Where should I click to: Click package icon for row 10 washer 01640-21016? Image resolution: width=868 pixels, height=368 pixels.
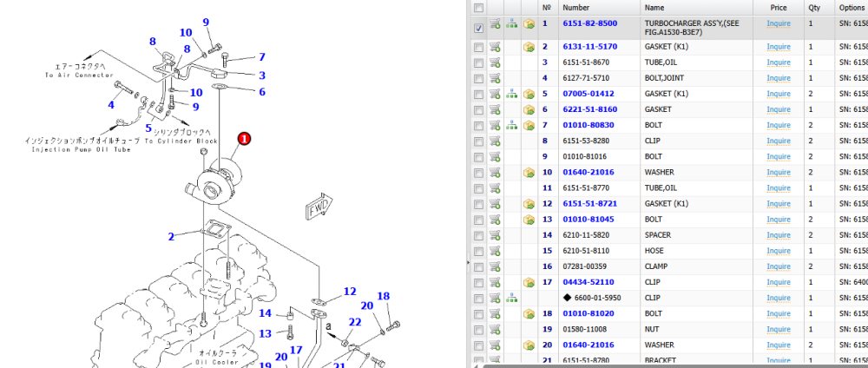[529, 172]
